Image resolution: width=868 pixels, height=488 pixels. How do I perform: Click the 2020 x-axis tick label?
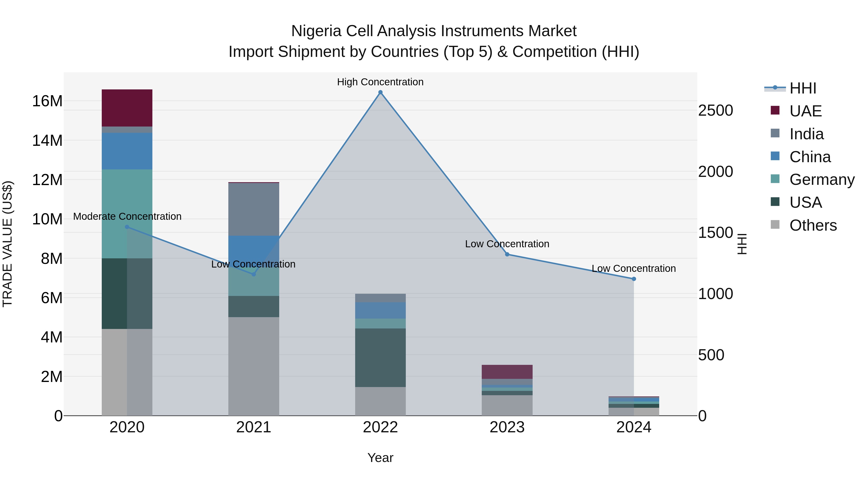tap(127, 427)
